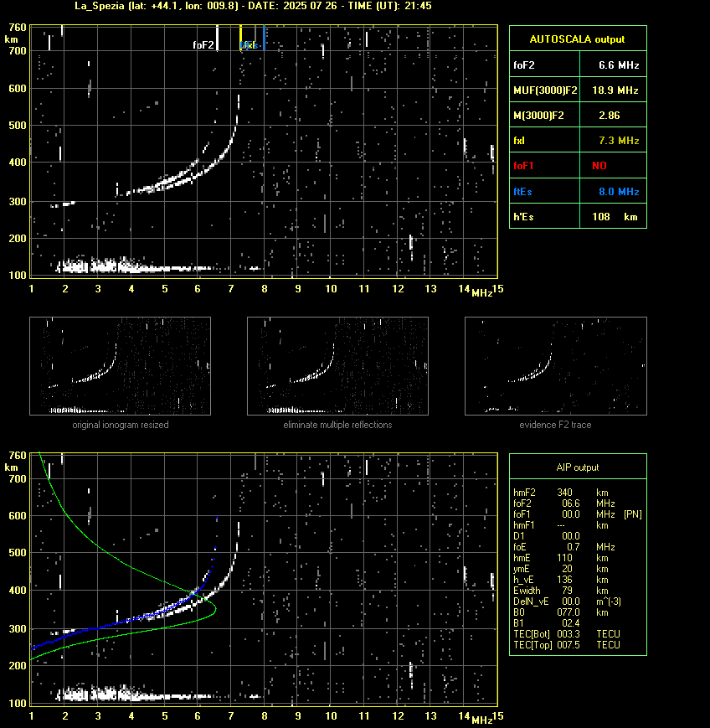Select the foF2 value 6.6 MHz
This screenshot has height=728, width=710.
point(619,65)
